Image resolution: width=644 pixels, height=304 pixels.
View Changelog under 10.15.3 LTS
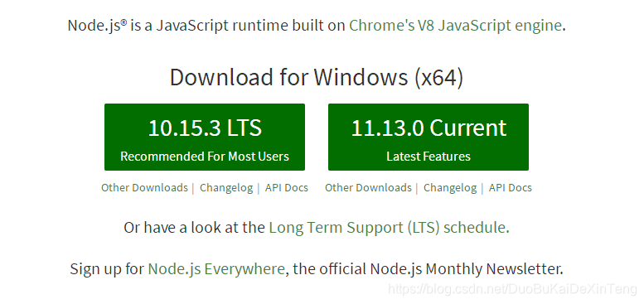pos(226,188)
